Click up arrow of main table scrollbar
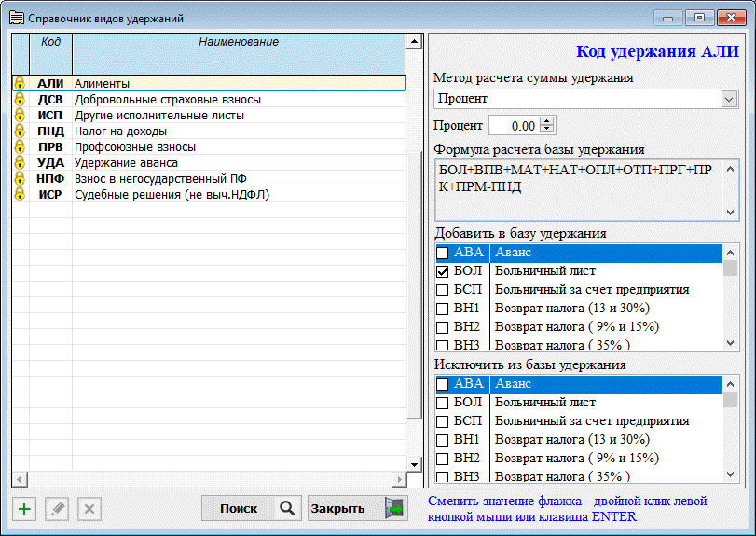Screen dimensions: 756x536 tap(414, 41)
